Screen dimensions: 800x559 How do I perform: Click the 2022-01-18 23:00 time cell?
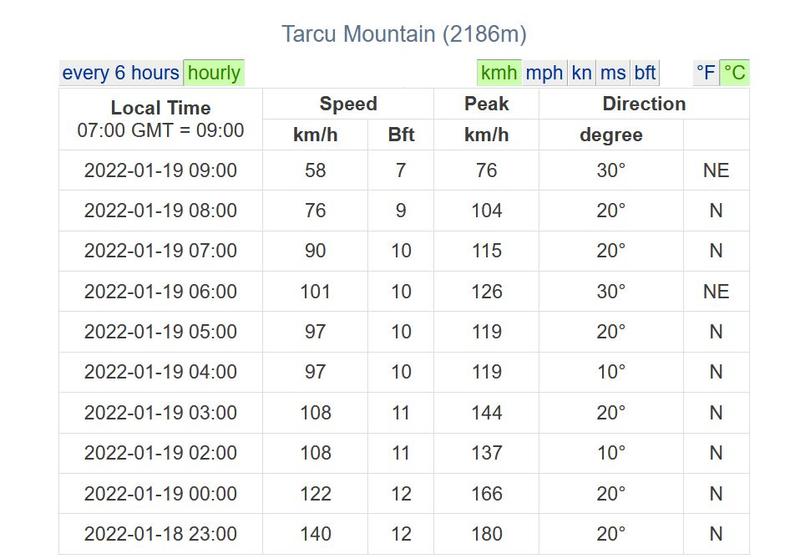click(160, 534)
